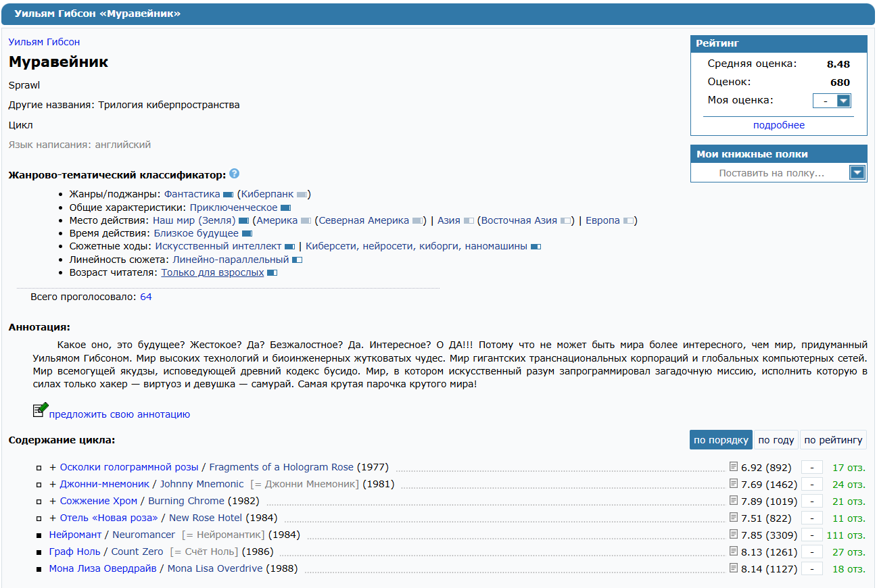Click the document icon in the Джонни-мнемоник row

tap(734, 483)
